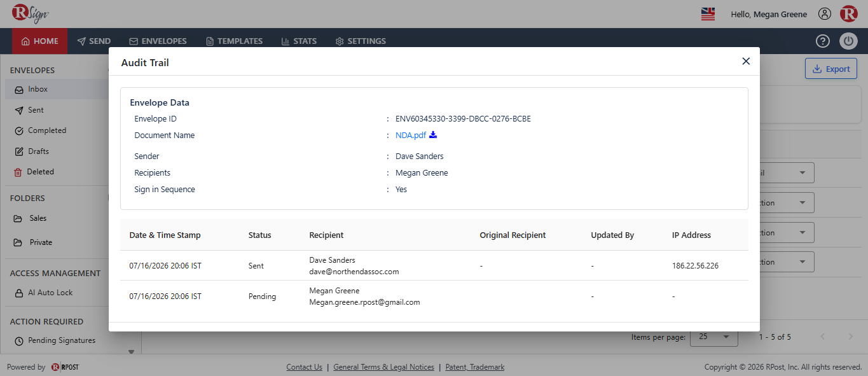Switch to the TEMPLATES tab

234,41
